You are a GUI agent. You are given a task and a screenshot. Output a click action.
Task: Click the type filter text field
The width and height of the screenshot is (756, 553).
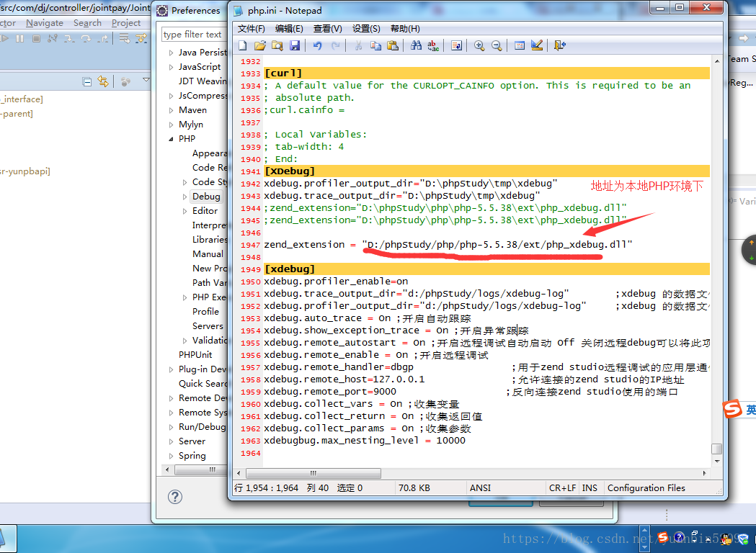point(195,34)
